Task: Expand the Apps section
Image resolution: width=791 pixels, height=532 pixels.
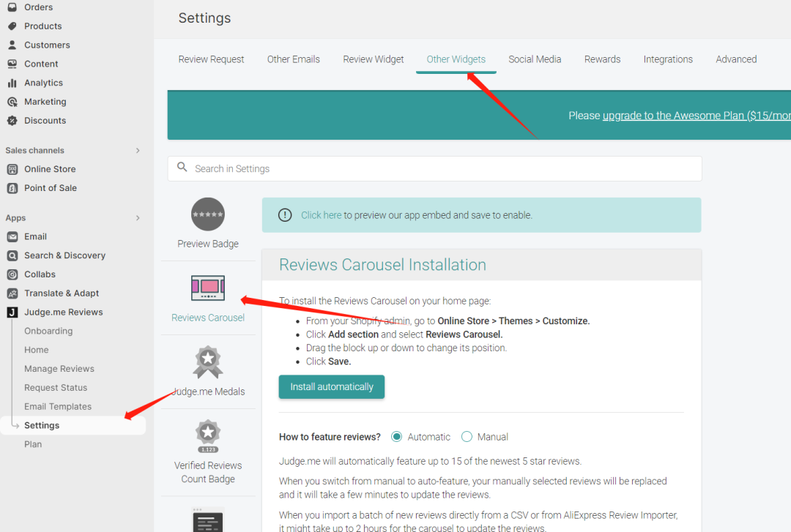Action: pos(138,218)
